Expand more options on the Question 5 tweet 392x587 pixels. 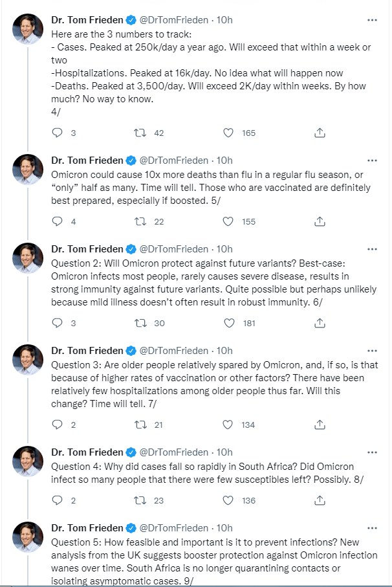372,528
